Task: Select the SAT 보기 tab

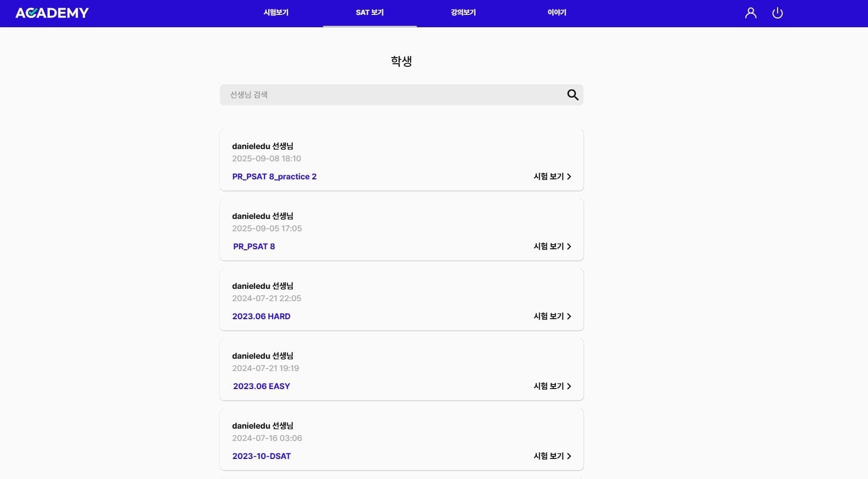Action: point(369,12)
